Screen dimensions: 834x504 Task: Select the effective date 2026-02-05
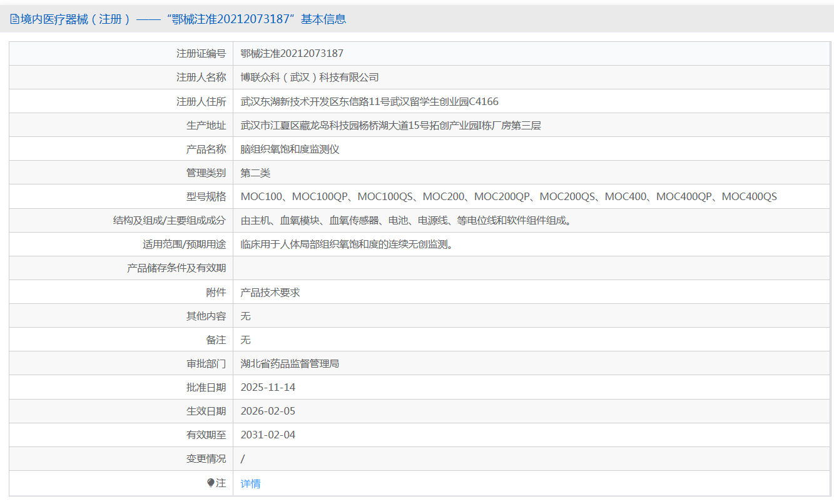(x=268, y=411)
